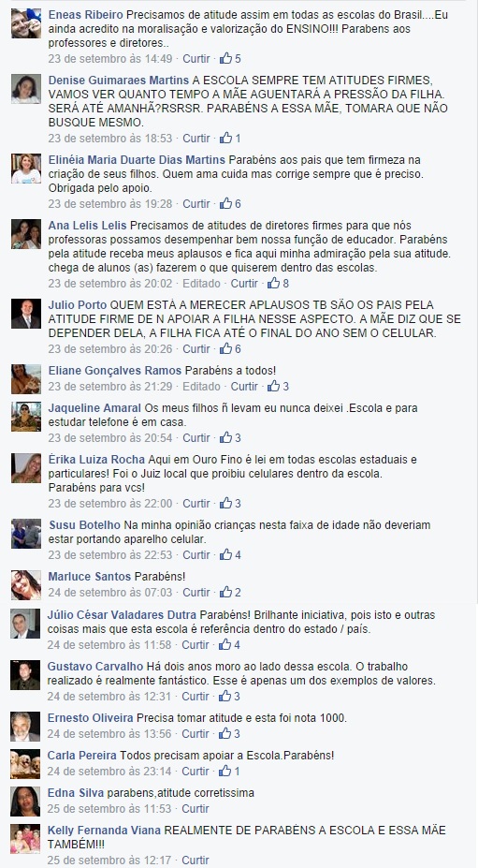This screenshot has width=478, height=868.
Task: Click the like icon on Érika Luiza Rocha's comment
Action: click(225, 503)
